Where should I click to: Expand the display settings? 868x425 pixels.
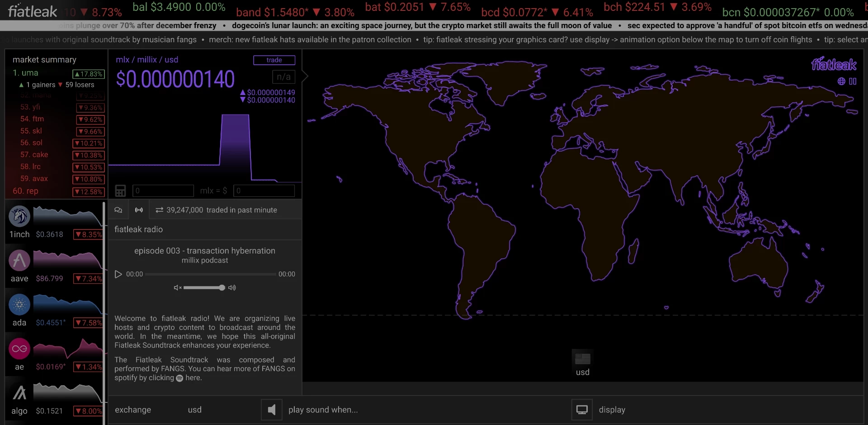click(x=612, y=410)
